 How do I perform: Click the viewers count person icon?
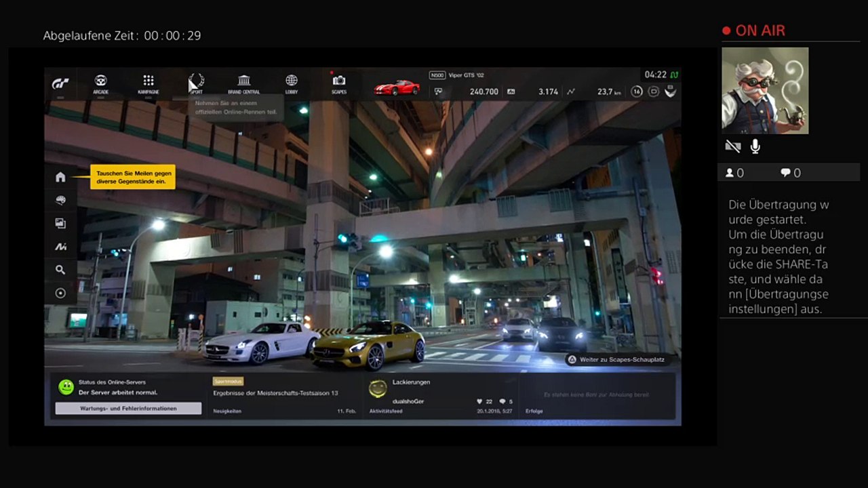[x=730, y=173]
